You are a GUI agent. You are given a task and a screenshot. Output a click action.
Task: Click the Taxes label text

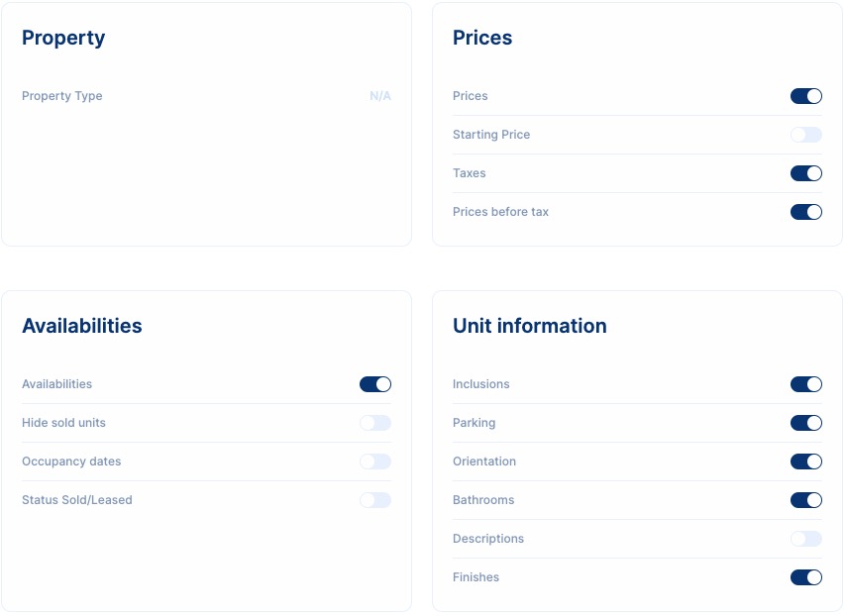click(x=470, y=173)
